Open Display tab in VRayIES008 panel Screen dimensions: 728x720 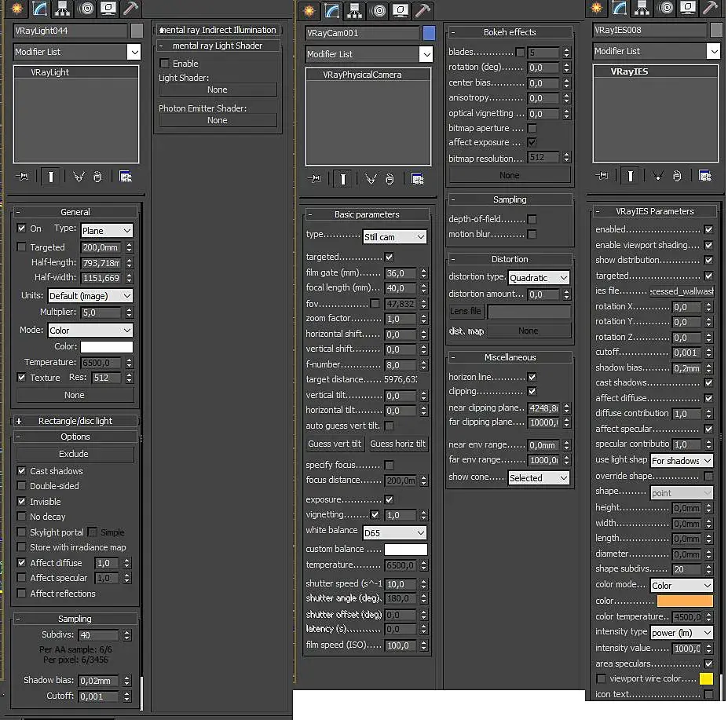[x=689, y=8]
